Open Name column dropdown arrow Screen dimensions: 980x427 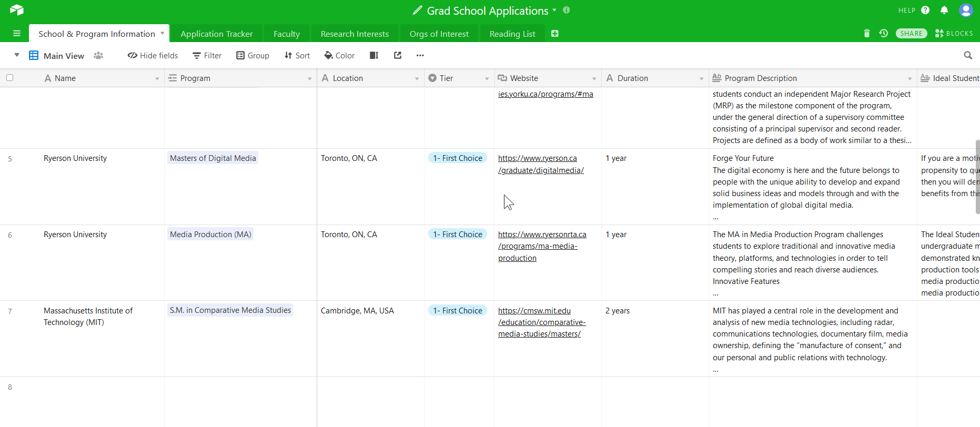pyautogui.click(x=157, y=79)
